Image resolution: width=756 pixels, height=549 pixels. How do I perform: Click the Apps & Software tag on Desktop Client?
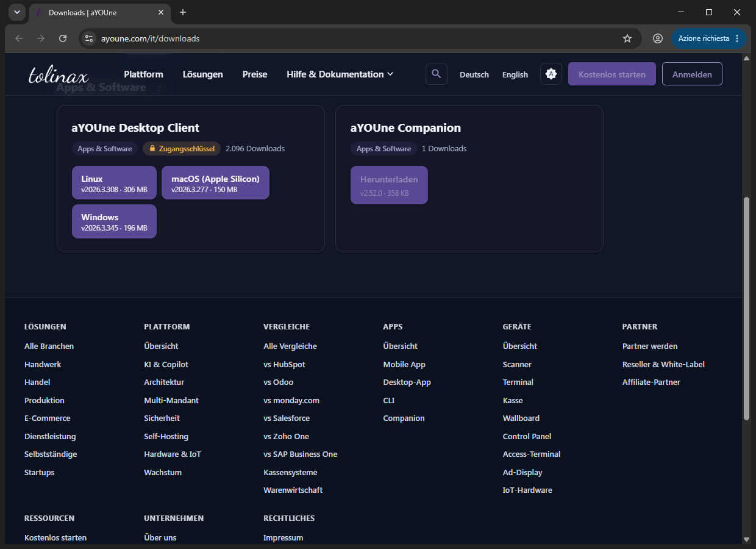coord(105,148)
